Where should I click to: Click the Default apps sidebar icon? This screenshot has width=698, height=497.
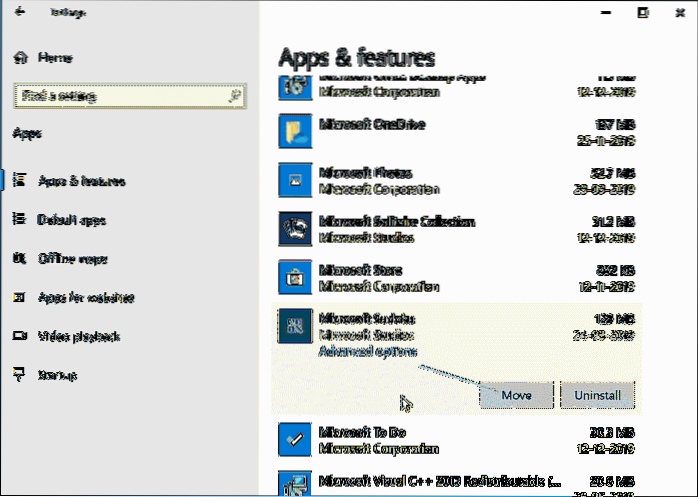pyautogui.click(x=19, y=219)
